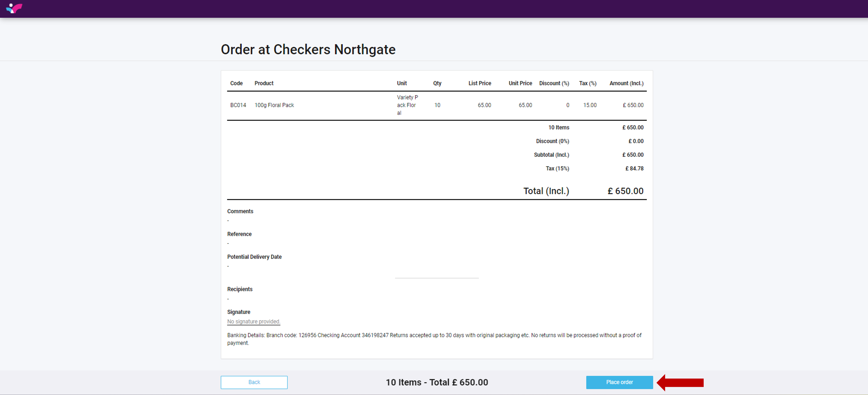This screenshot has width=868, height=395.
Task: Click the Banking Details text paragraph
Action: 434,339
